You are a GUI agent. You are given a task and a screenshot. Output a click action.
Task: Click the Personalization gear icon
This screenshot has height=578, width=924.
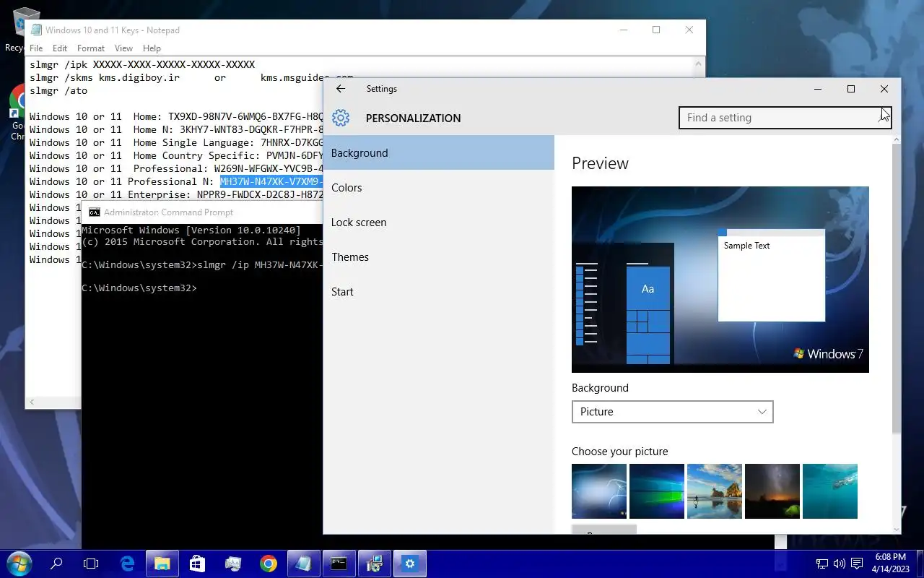click(x=341, y=118)
